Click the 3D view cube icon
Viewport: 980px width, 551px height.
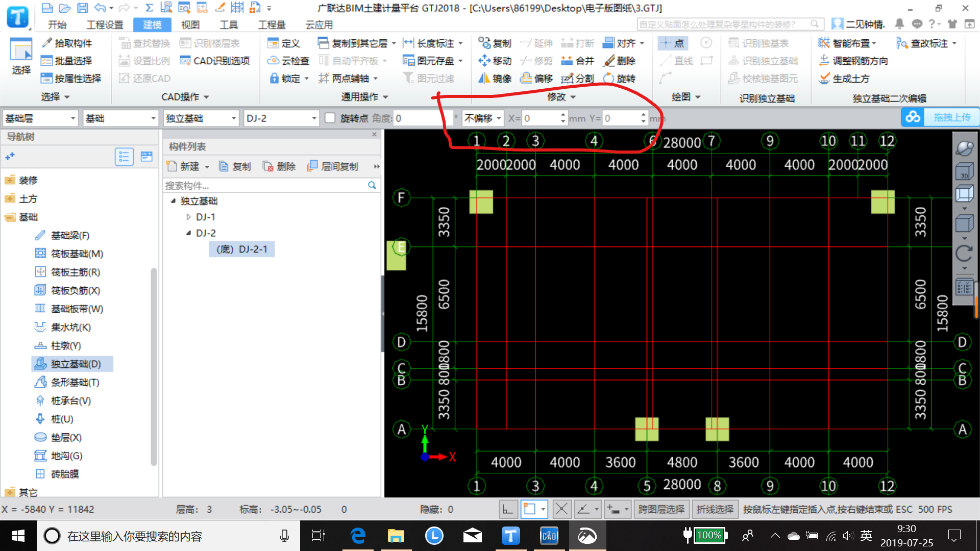[x=964, y=171]
